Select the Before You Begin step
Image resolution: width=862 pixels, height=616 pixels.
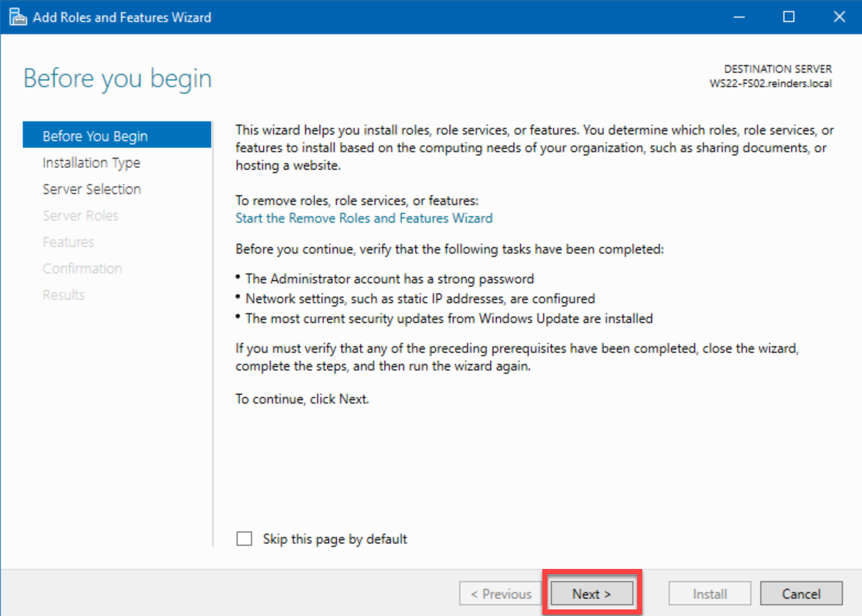tap(94, 135)
